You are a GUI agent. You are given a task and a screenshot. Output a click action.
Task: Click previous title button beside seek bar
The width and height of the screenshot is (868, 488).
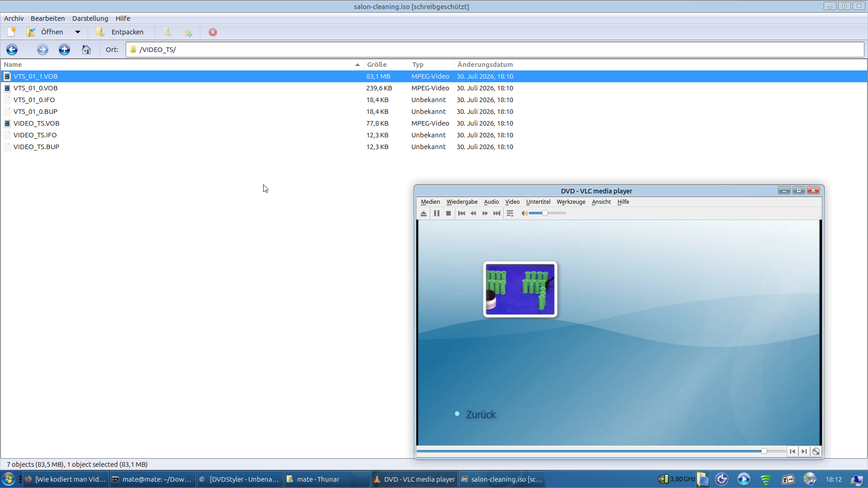coord(793,451)
